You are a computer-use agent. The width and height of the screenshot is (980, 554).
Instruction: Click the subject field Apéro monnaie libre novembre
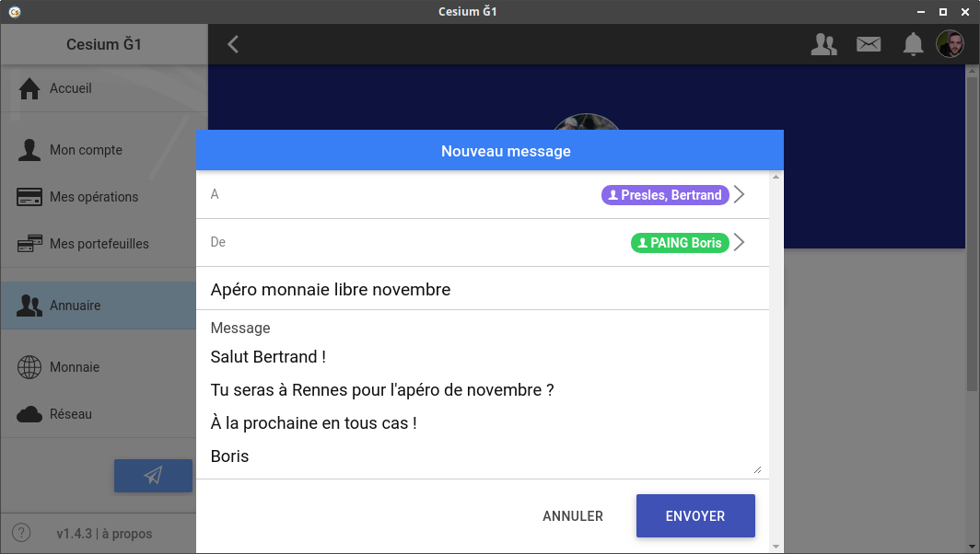pos(483,289)
